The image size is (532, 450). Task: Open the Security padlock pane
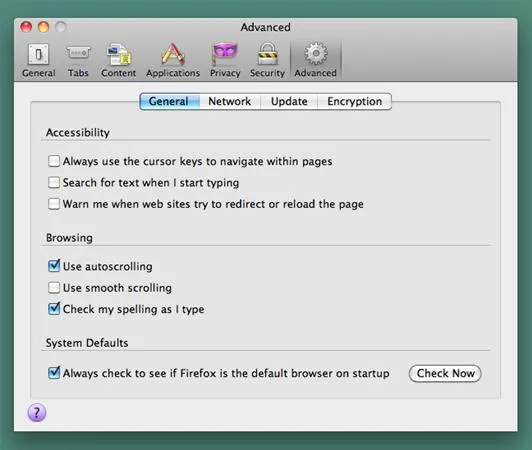coord(267,60)
